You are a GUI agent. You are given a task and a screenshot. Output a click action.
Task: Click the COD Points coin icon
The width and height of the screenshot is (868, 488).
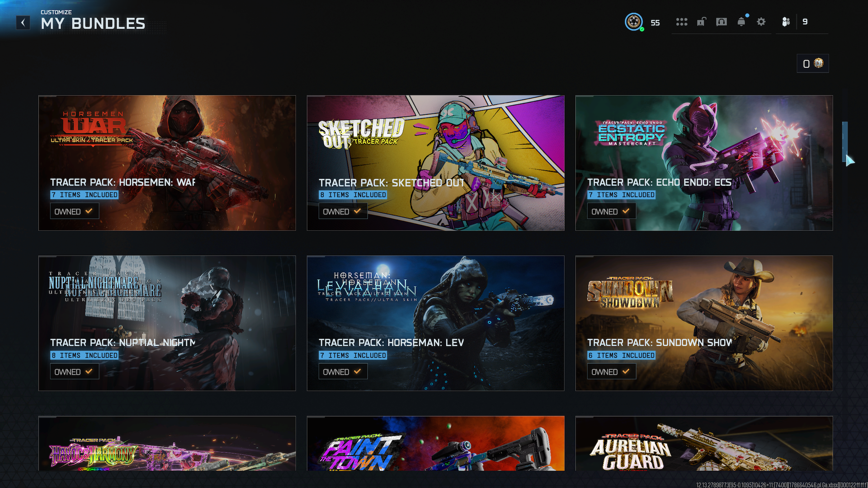pyautogui.click(x=819, y=63)
